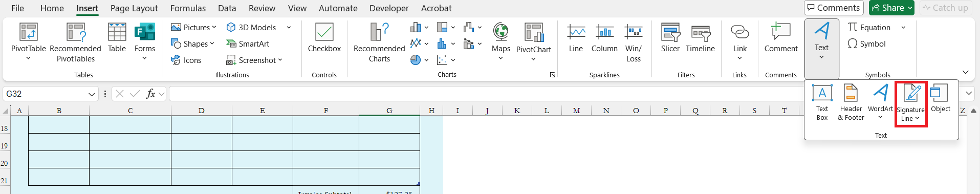Expand the 3D Models dropdown arrow
This screenshot has height=194, width=980.
click(x=289, y=28)
